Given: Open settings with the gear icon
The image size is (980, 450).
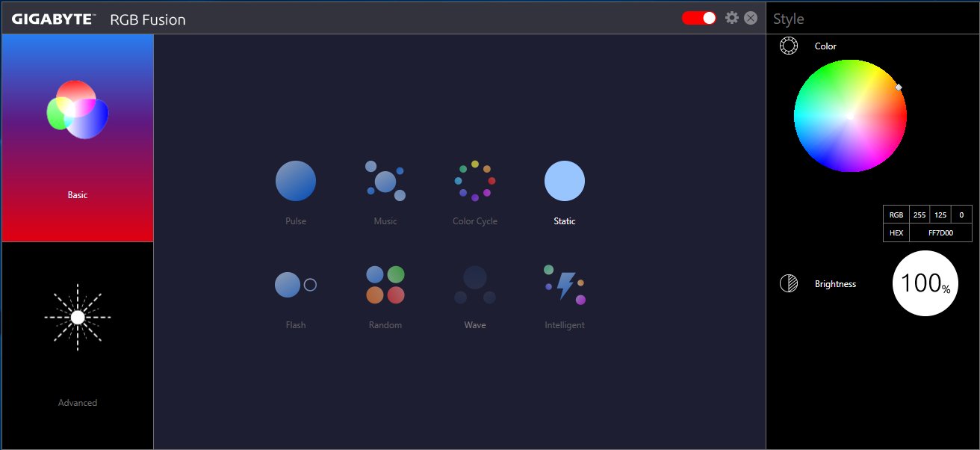Looking at the screenshot, I should pyautogui.click(x=732, y=18).
